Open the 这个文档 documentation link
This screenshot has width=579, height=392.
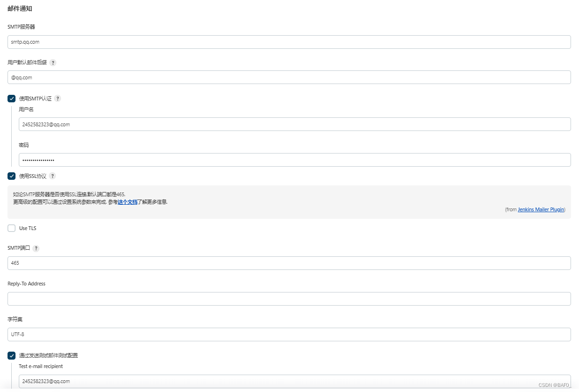coord(127,202)
